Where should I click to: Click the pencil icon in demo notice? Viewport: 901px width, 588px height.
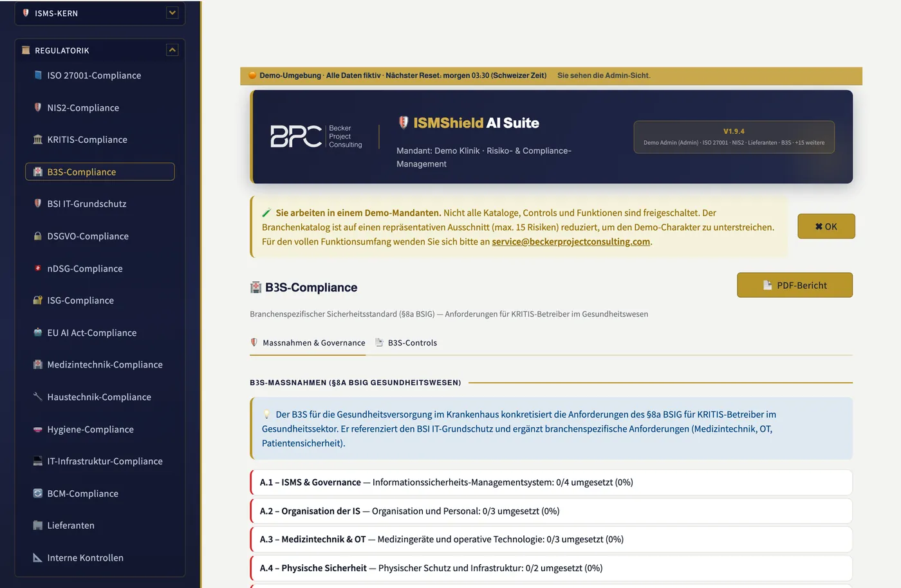[266, 213]
